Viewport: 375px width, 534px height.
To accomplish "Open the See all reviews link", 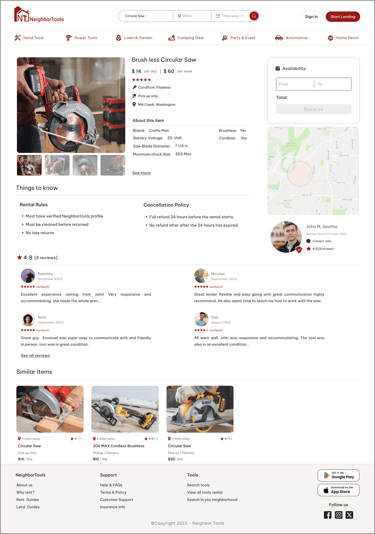I will [35, 356].
